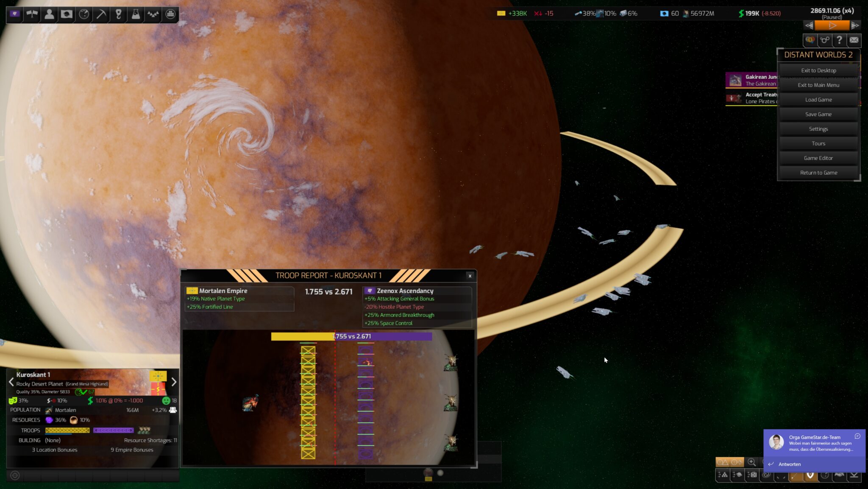
Task: Select Exit to Desktop option
Action: (x=818, y=70)
